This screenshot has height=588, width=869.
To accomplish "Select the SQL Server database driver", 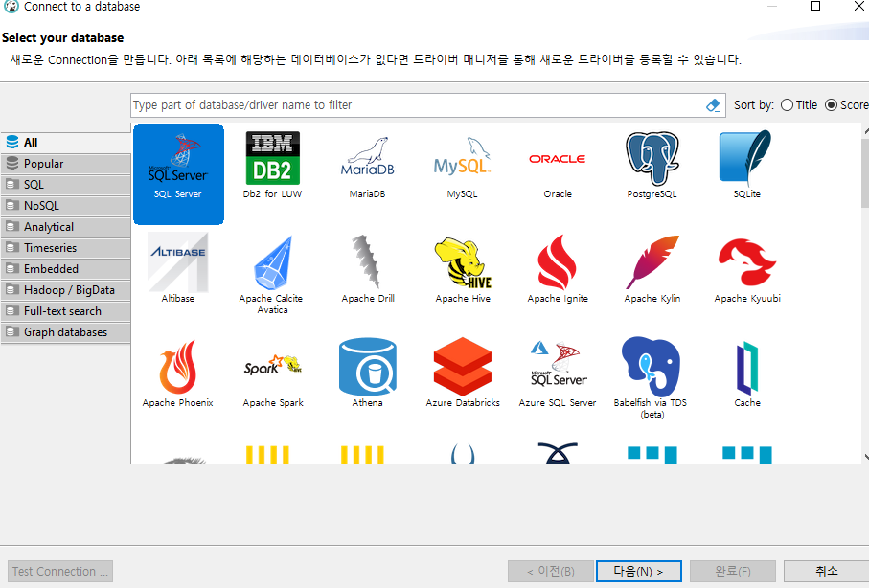I will click(x=178, y=174).
